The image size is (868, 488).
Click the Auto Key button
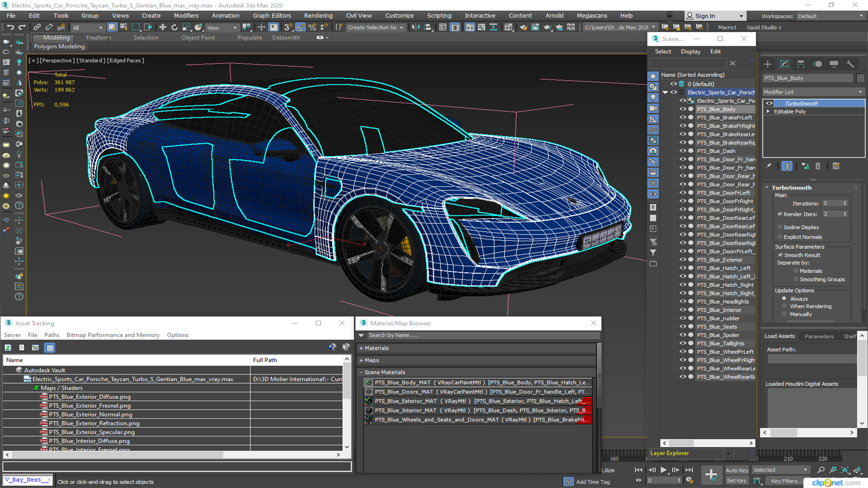tap(737, 470)
